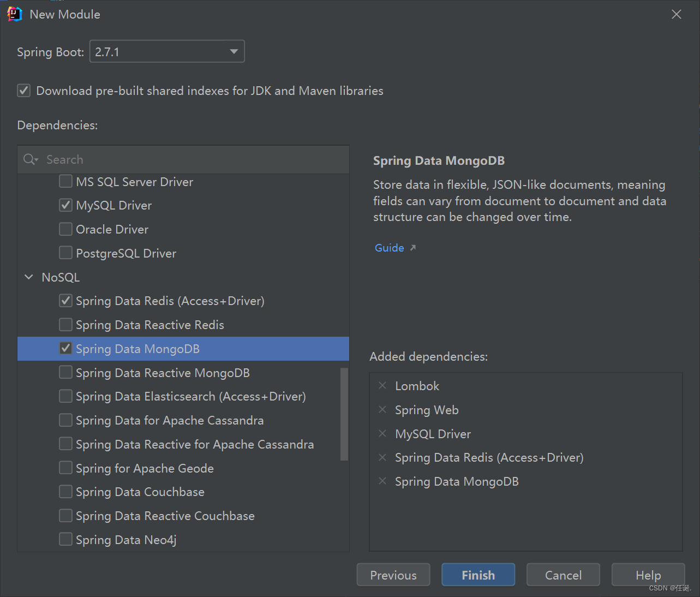The width and height of the screenshot is (700, 597).
Task: Check Spring Data Reactive for Apache Cassandra
Action: tap(65, 444)
